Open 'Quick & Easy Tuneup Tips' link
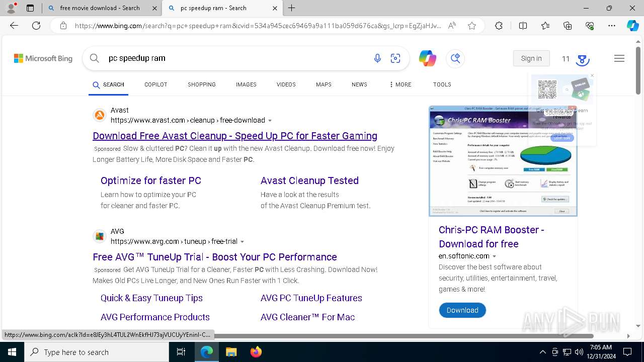Viewport: 644px width, 362px height. click(151, 298)
